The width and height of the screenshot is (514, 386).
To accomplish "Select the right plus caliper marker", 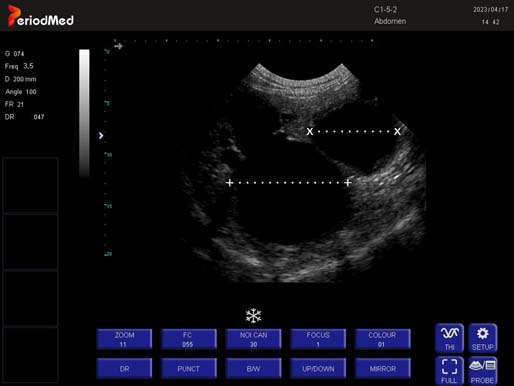I will click(x=348, y=183).
